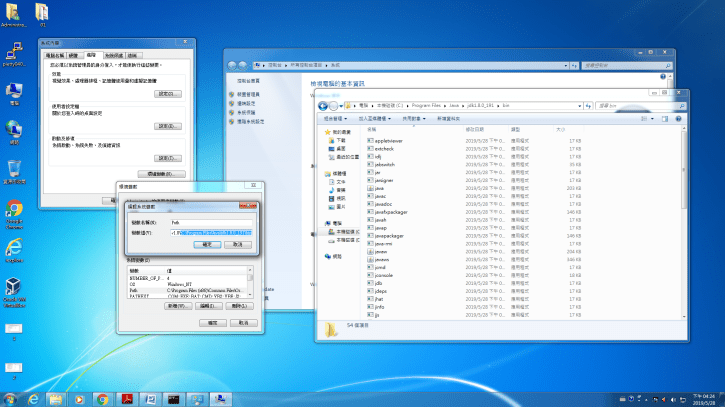This screenshot has height=407, width=725.
Task: Click the Internet Explorer desktop shortcut
Action: 15,249
